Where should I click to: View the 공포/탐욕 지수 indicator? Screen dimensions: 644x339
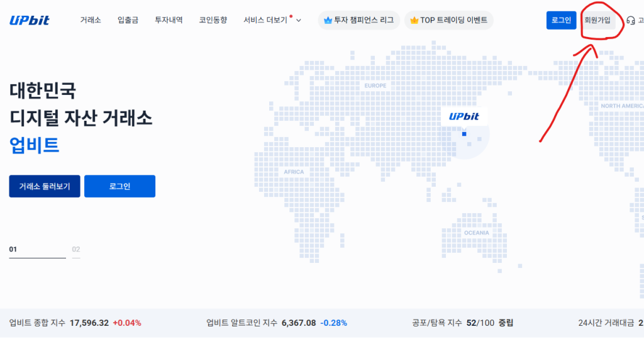pos(462,323)
